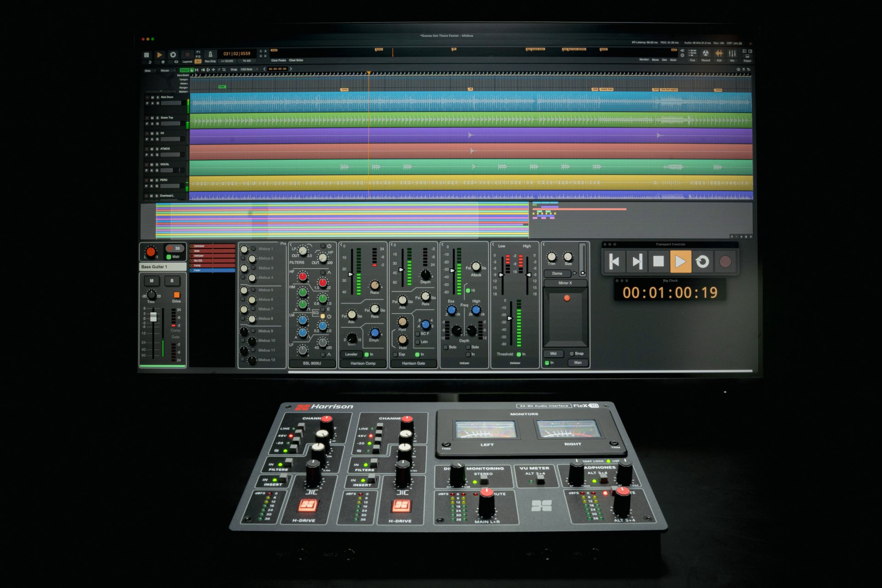Switch to the Mix window tab
This screenshot has height=588, width=882.
pos(732,55)
